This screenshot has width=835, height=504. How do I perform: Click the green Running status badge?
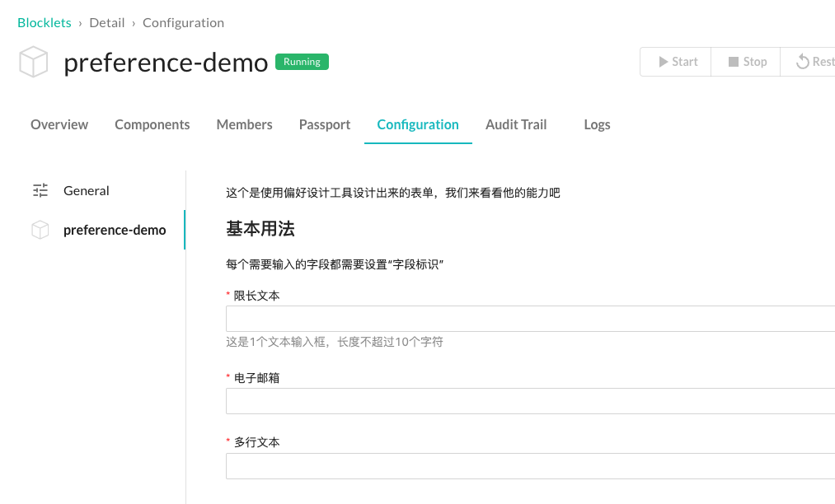coord(302,62)
